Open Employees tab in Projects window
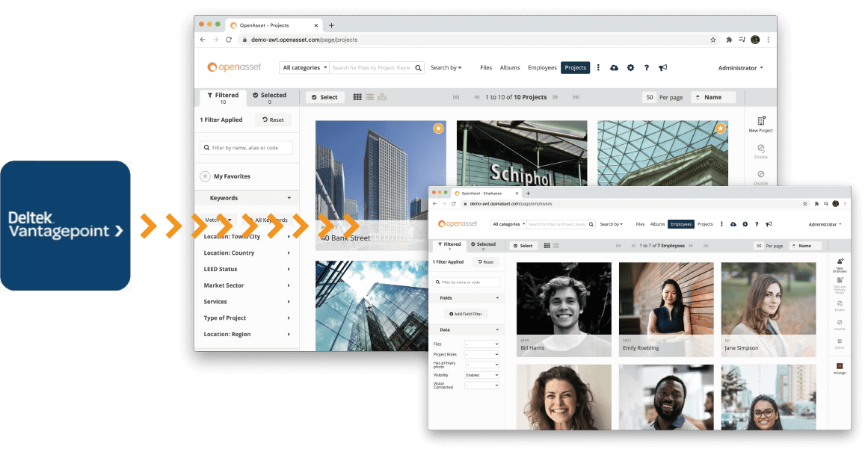The image size is (868, 452). [x=543, y=67]
